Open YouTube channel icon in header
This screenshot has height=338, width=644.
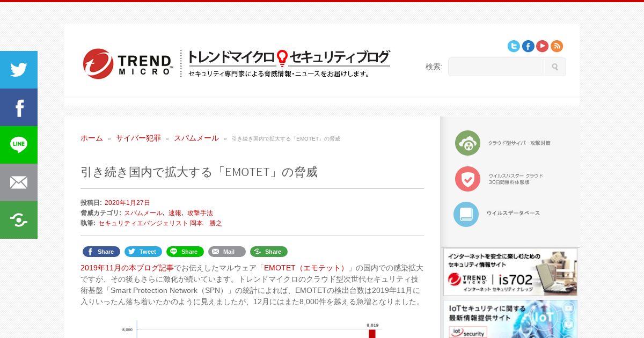[x=542, y=46]
